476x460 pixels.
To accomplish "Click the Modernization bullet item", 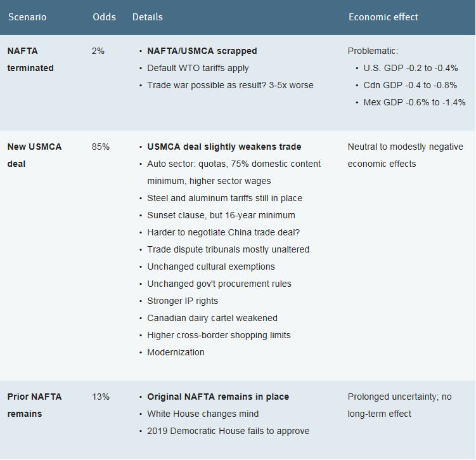I will coord(176,352).
